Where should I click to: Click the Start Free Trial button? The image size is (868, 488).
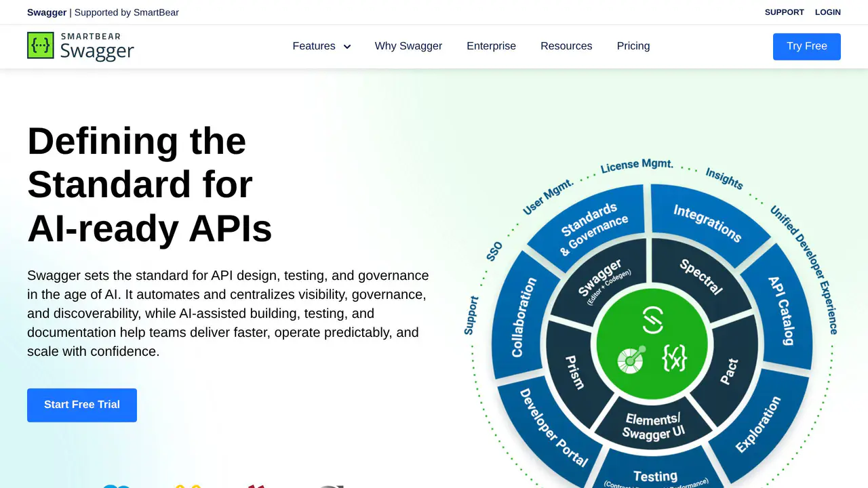[x=82, y=405]
